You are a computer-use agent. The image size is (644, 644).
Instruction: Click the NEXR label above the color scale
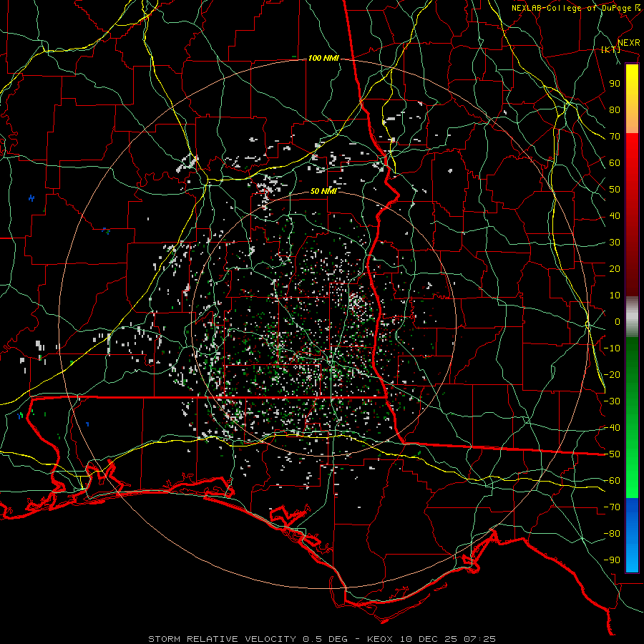pos(629,43)
